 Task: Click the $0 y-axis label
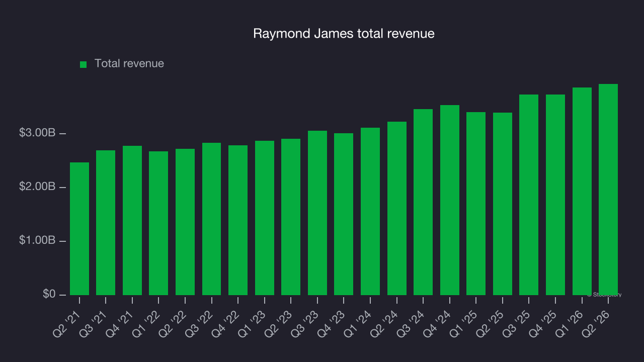coord(49,294)
